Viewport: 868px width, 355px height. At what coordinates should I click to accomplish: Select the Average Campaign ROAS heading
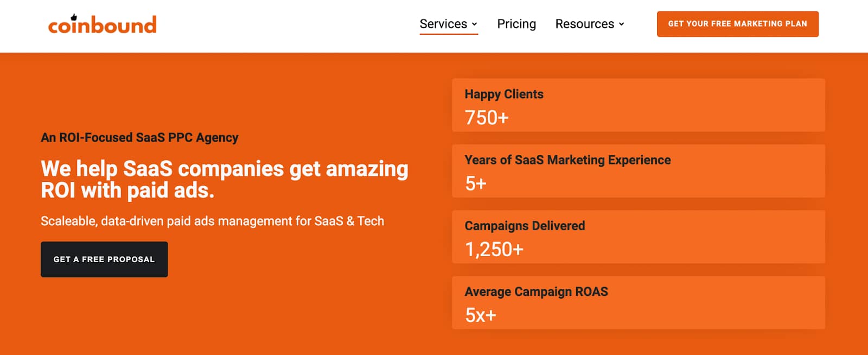click(x=536, y=291)
